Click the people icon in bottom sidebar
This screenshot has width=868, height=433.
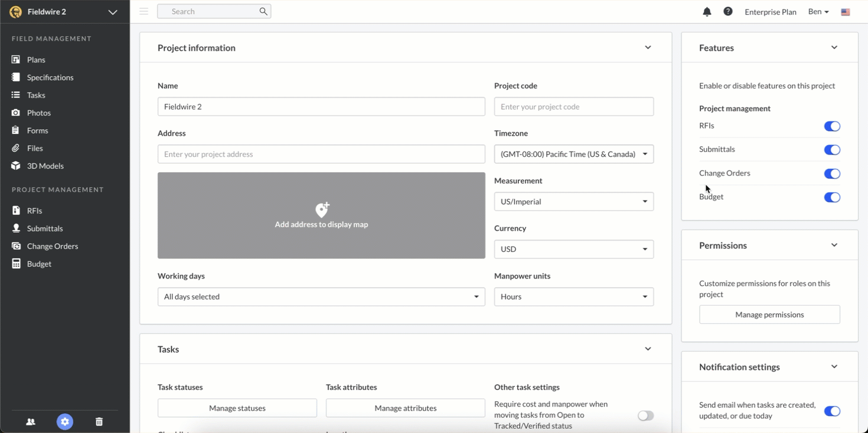click(31, 422)
